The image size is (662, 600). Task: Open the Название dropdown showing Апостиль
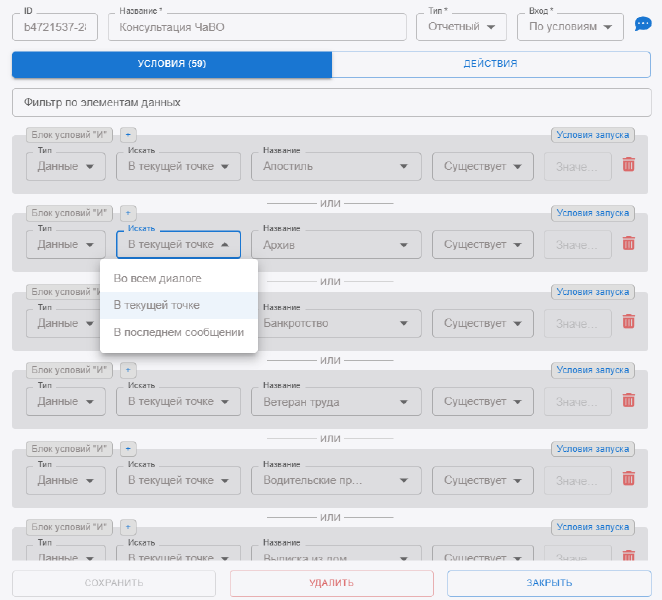point(336,166)
